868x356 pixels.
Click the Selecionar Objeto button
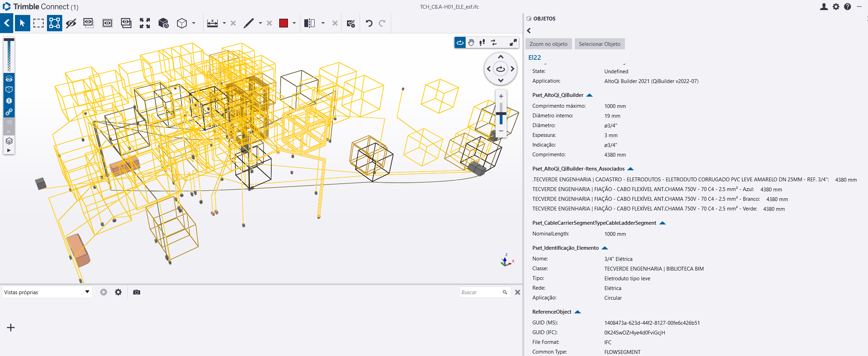[600, 44]
